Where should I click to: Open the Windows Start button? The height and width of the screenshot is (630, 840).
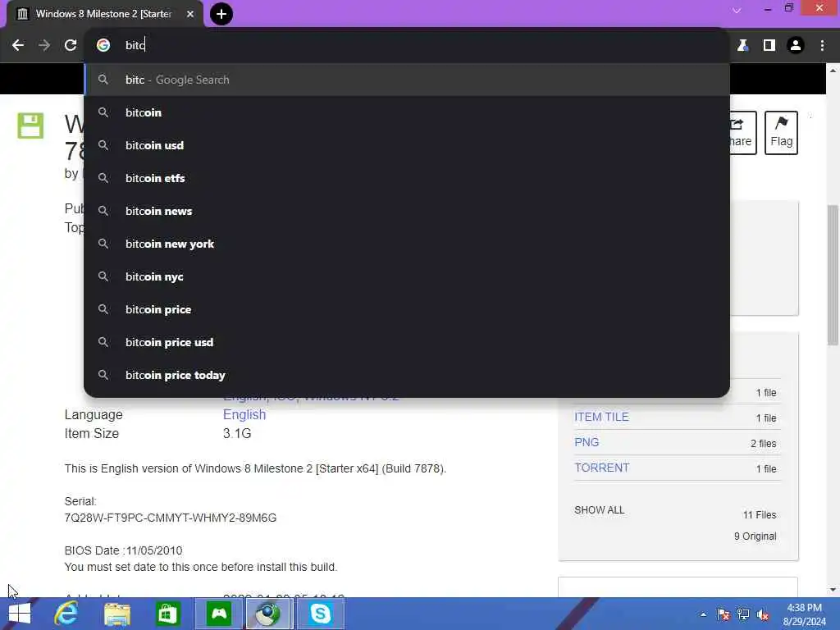(20, 614)
